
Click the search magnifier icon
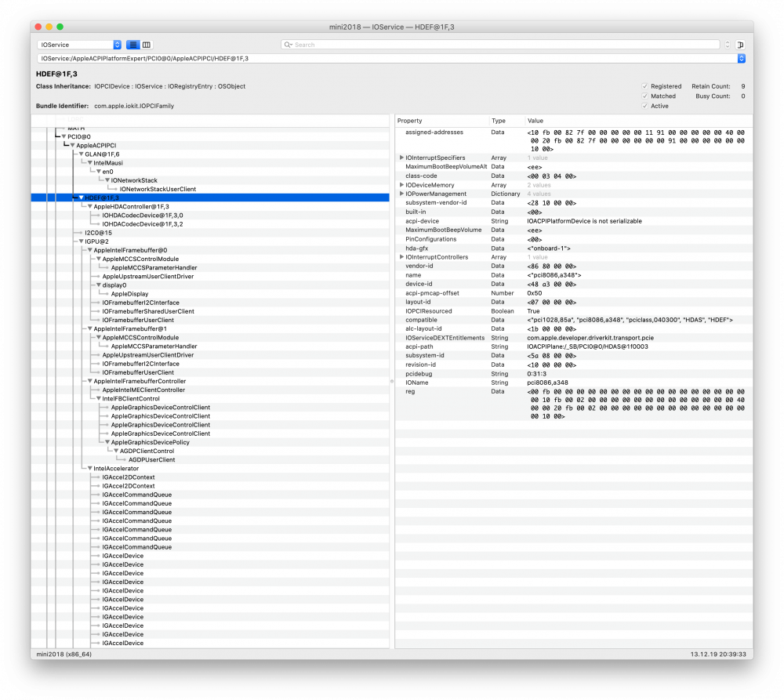[288, 45]
